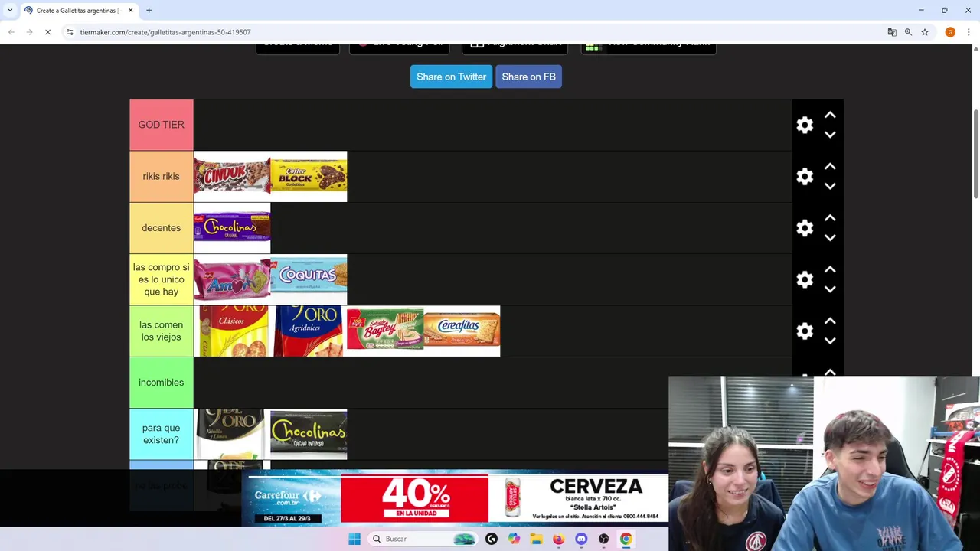980x551 pixels.
Task: Open the Windows Start menu
Action: [x=354, y=539]
